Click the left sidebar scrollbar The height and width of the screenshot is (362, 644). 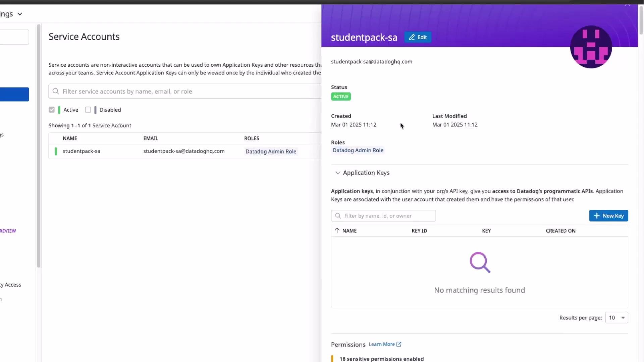coord(39,146)
